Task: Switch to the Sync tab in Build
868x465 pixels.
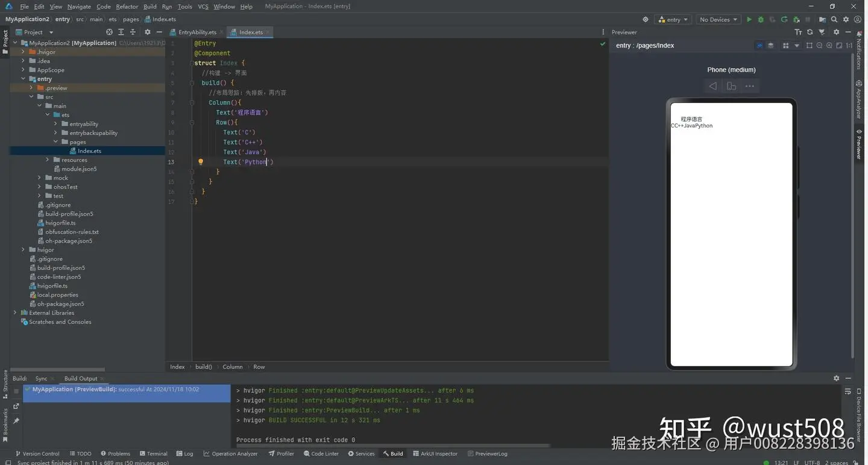Action: point(41,378)
